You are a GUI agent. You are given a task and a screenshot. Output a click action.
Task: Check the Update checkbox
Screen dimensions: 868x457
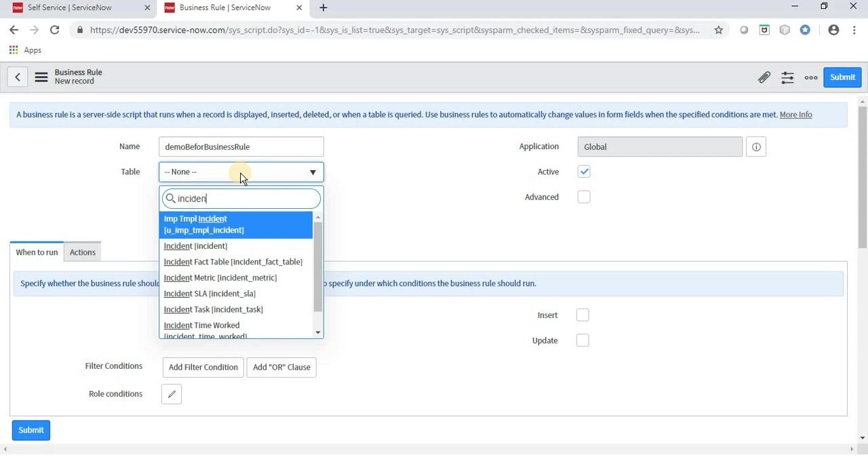tap(583, 340)
